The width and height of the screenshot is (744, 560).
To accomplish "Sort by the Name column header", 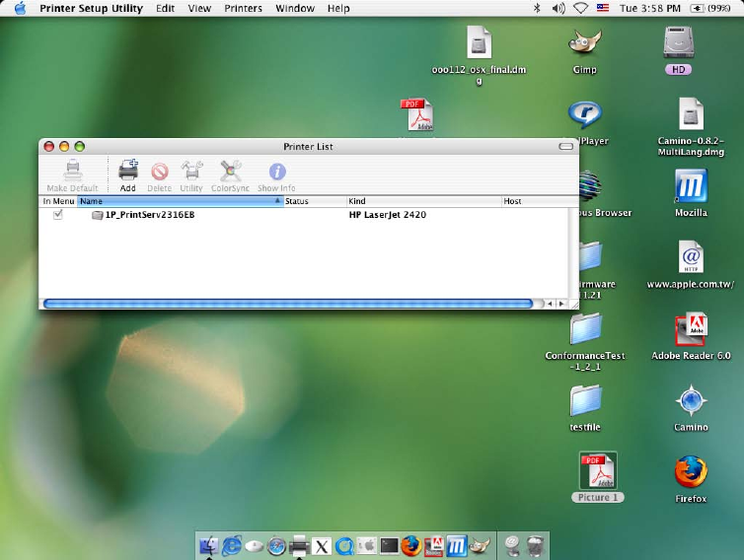I will point(181,201).
